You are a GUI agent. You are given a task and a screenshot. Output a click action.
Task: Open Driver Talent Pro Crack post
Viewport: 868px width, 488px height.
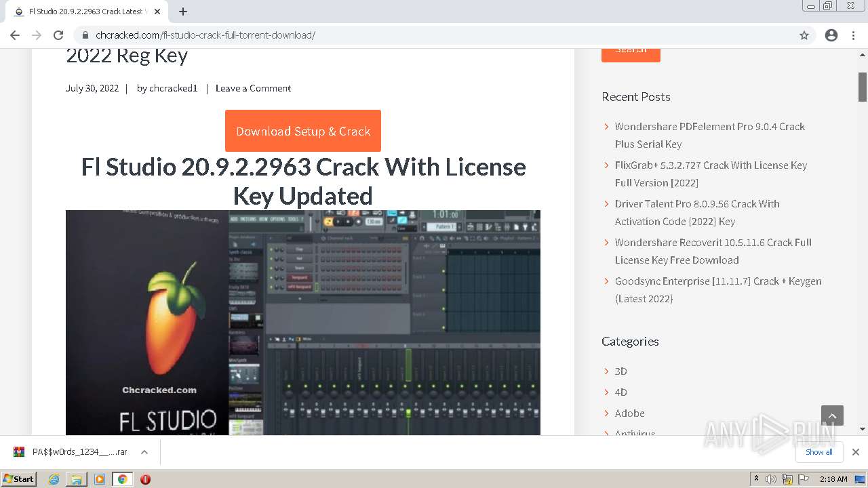[697, 212]
